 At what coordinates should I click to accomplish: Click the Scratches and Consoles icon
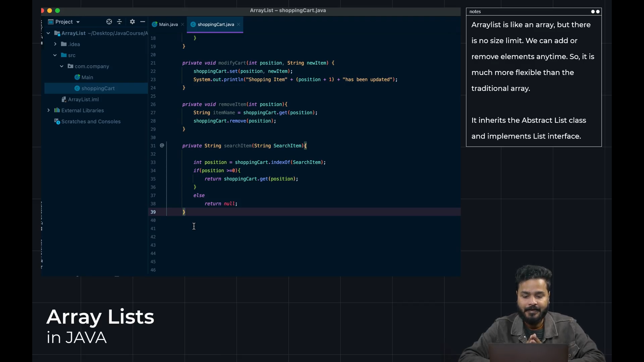point(57,122)
